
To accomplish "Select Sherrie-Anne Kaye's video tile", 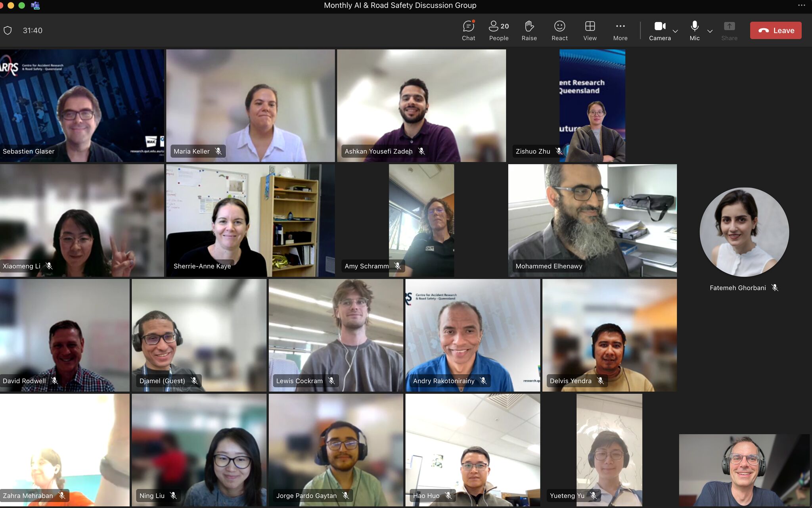I will [251, 220].
